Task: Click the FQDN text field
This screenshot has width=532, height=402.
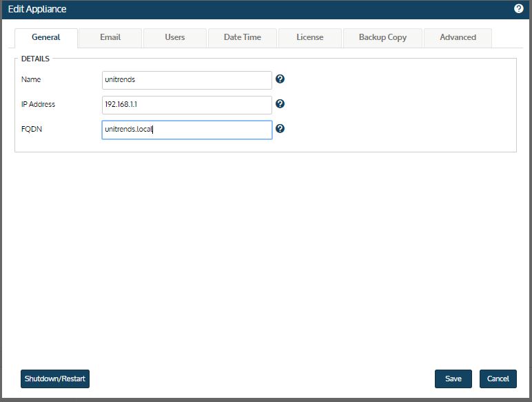Action: [x=187, y=130]
